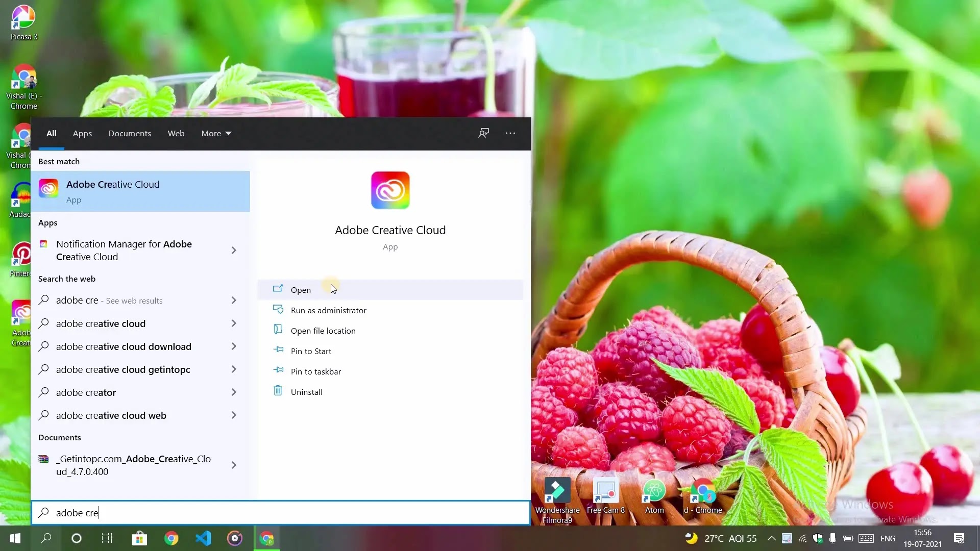The width and height of the screenshot is (980, 551).
Task: Choose Pin to taskbar action
Action: 315,371
